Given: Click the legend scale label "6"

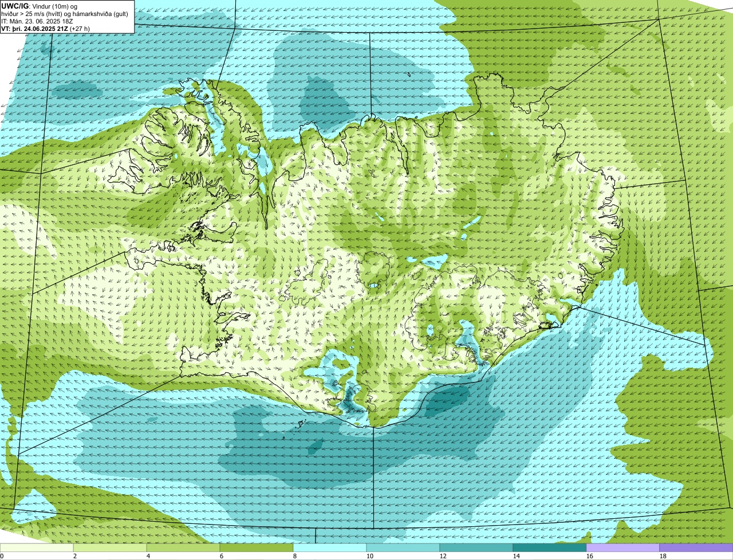Looking at the screenshot, I should pyautogui.click(x=222, y=556).
